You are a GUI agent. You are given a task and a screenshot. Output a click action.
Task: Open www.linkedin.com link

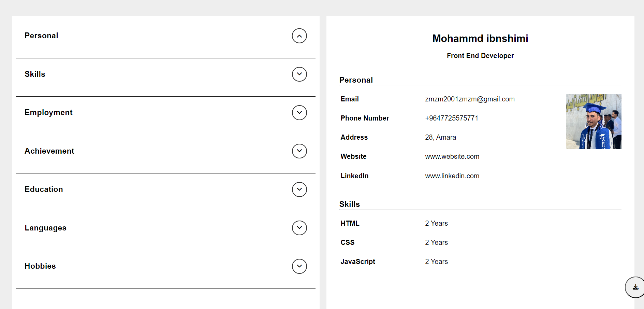[452, 176]
